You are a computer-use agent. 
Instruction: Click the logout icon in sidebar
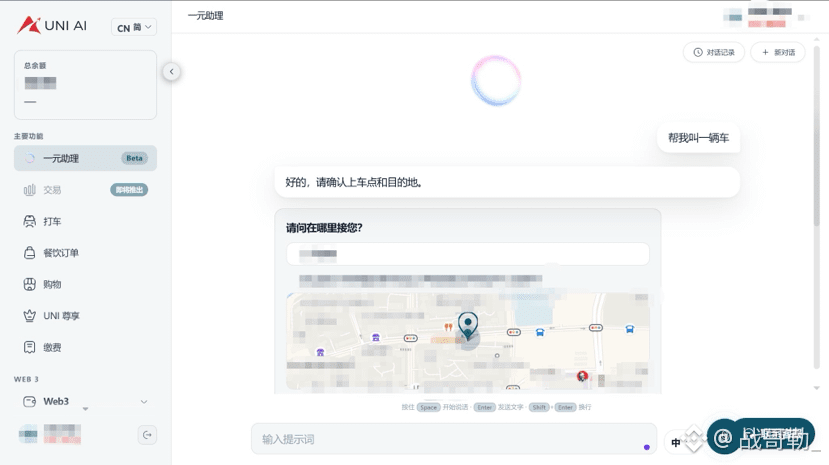(x=147, y=435)
